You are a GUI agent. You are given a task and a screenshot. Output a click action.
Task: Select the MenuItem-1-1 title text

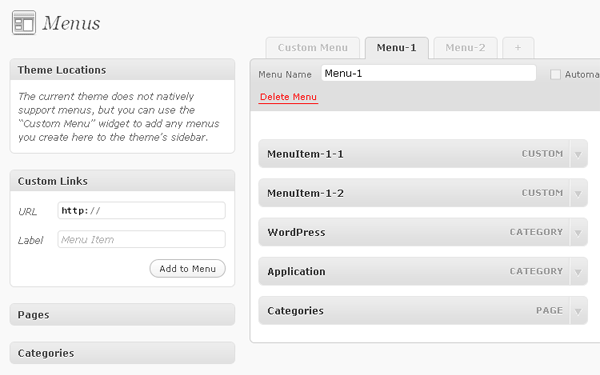tap(305, 154)
